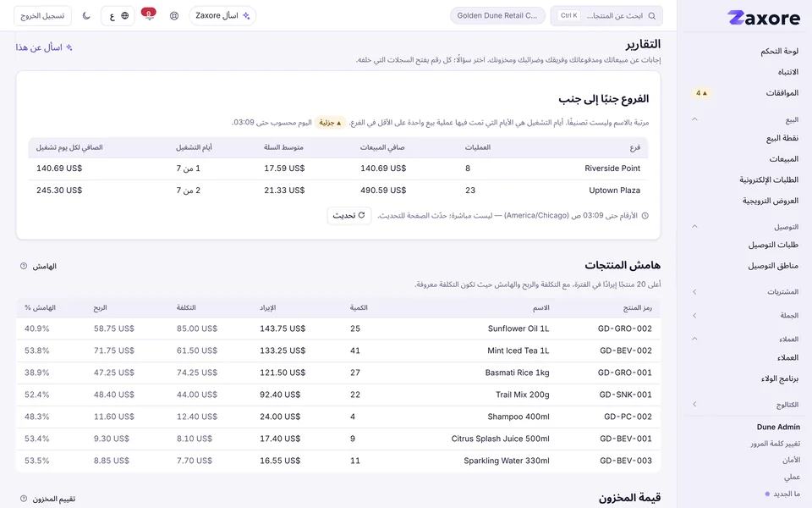Viewport: 812px width, 508px height.
Task: Open الموافقات in sidebar
Action: tap(782, 93)
